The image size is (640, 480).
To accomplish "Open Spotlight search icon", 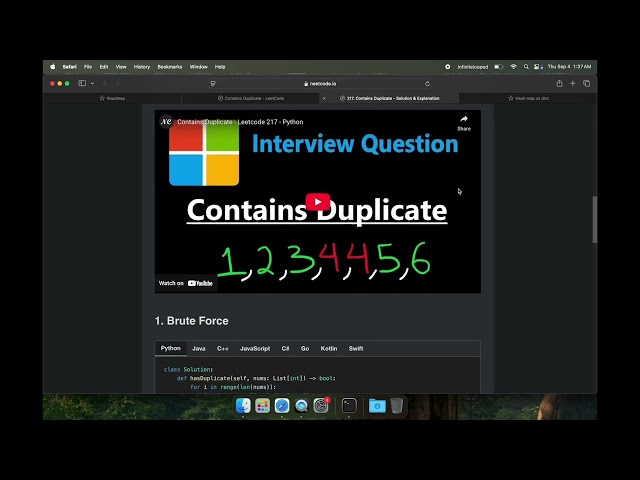I will 526,67.
